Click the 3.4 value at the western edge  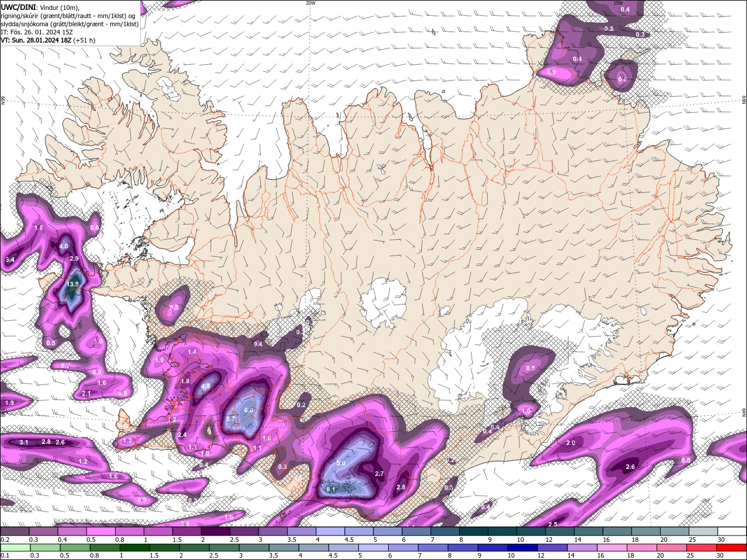coord(10,260)
